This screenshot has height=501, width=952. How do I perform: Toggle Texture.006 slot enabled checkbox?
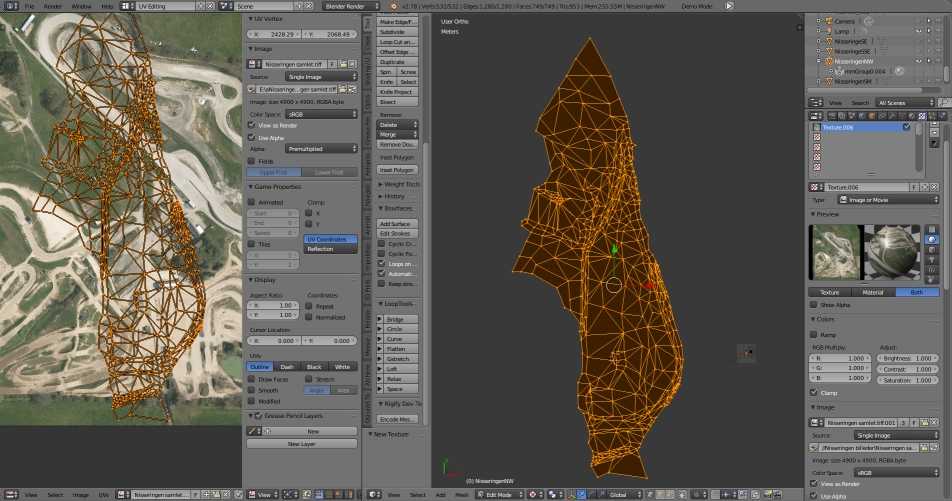point(906,127)
